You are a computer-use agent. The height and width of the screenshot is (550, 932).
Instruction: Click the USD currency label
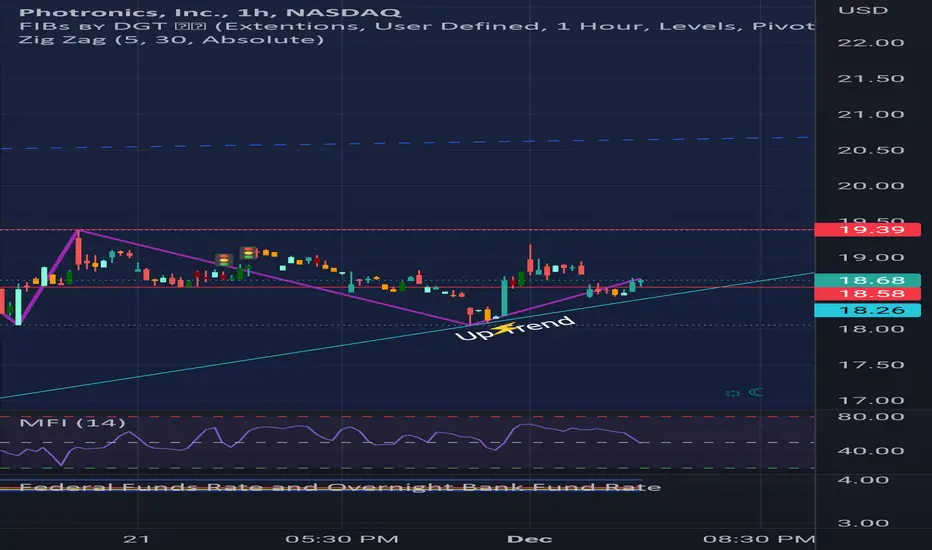coord(862,10)
